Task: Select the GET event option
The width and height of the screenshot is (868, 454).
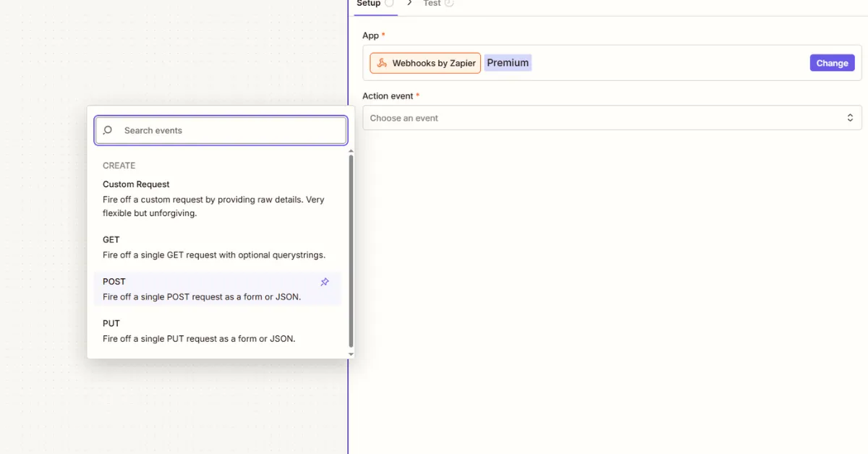Action: (111, 239)
